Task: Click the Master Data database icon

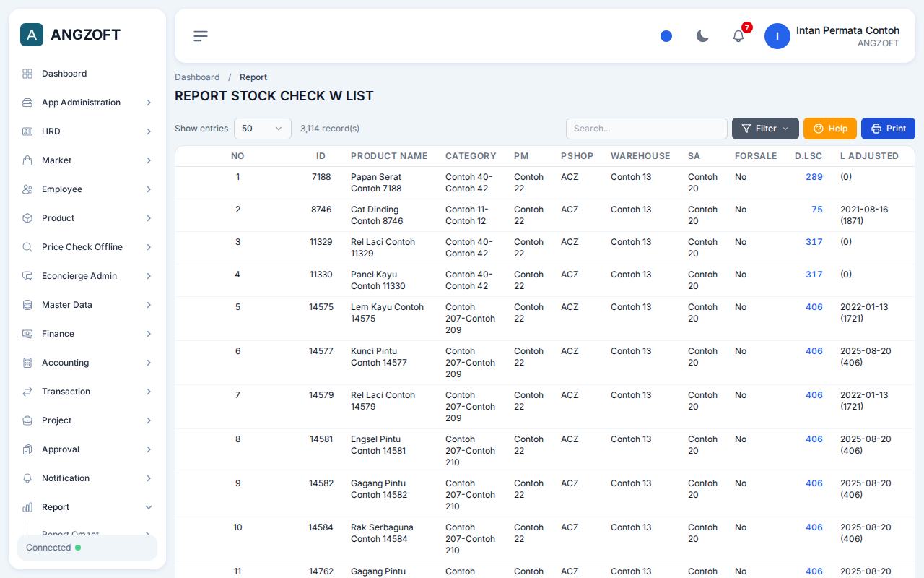Action: click(x=27, y=305)
